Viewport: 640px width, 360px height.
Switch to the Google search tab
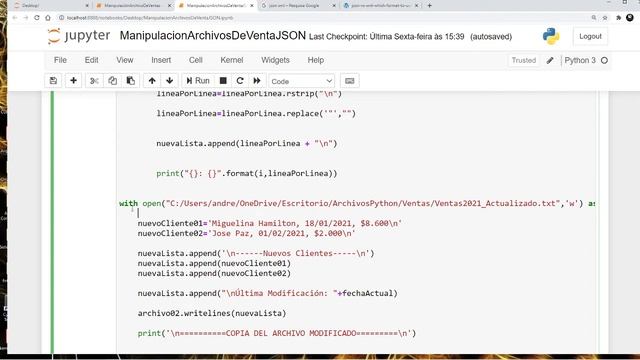coord(298,6)
